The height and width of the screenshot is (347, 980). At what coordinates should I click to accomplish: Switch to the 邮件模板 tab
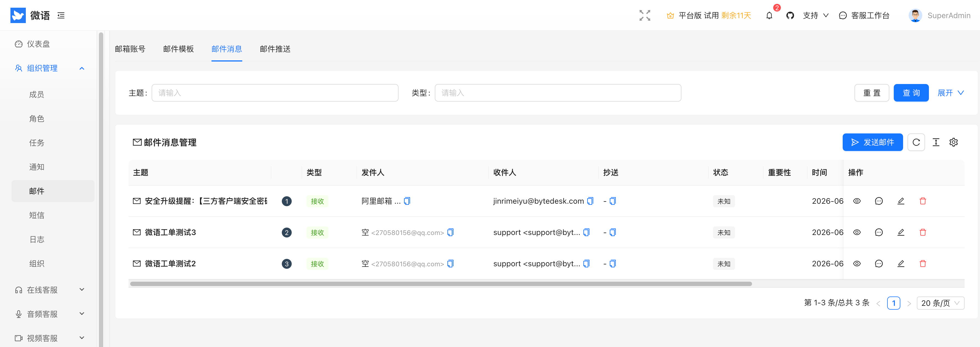tap(179, 49)
